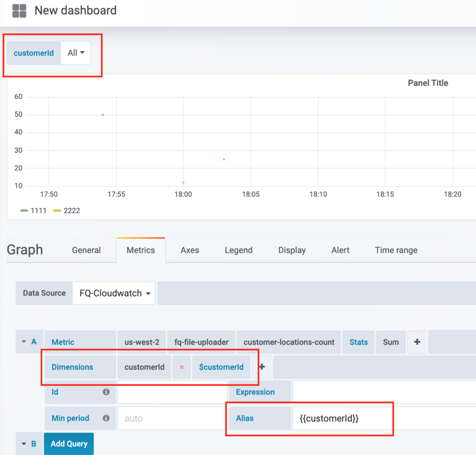Screen dimensions: 476x455
Task: Click the Min period auto field
Action: coord(172,418)
